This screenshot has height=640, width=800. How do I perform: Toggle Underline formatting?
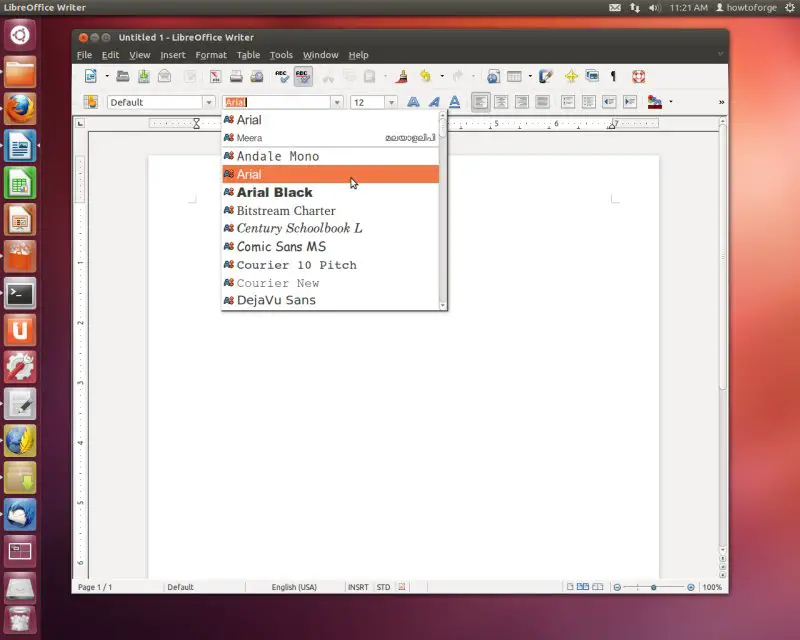[x=455, y=102]
